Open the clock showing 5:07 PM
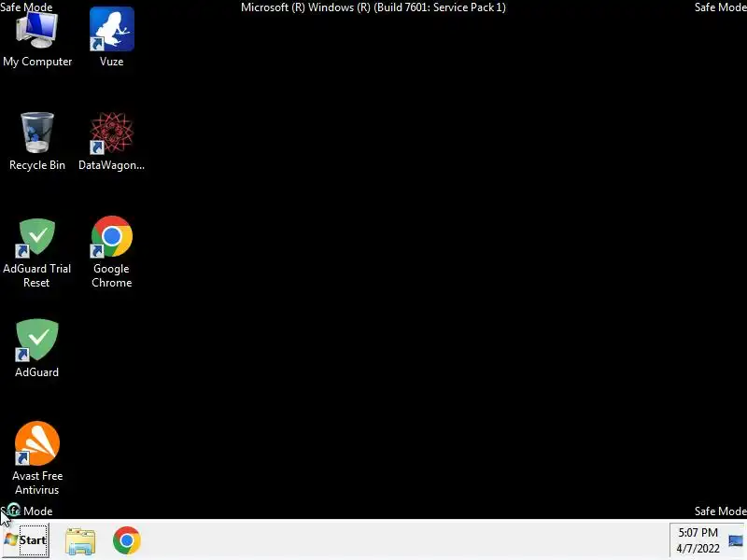This screenshot has height=560, width=747. coord(698,540)
